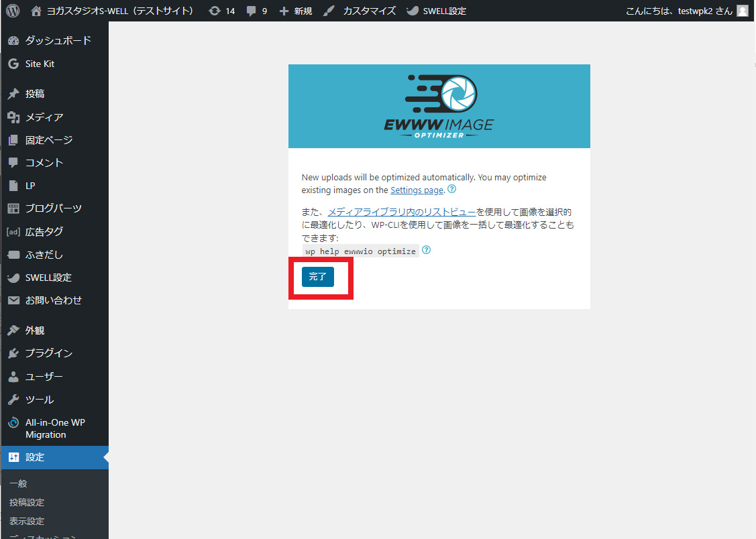Image resolution: width=756 pixels, height=539 pixels.
Task: Click カスタマイズ in admin bar
Action: (x=370, y=11)
